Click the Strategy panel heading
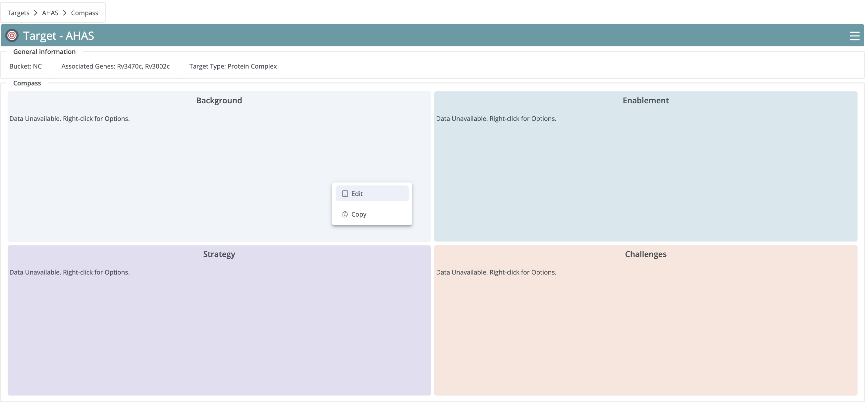The height and width of the screenshot is (408, 868). click(x=219, y=254)
